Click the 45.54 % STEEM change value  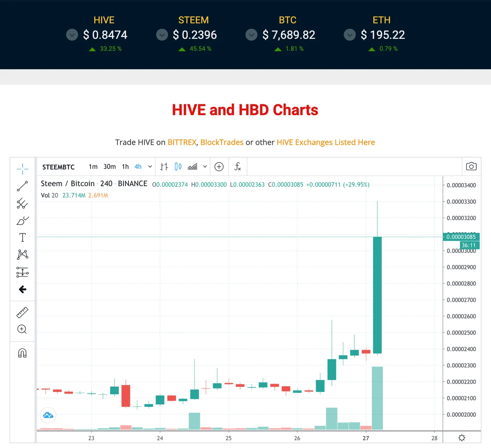(201, 49)
